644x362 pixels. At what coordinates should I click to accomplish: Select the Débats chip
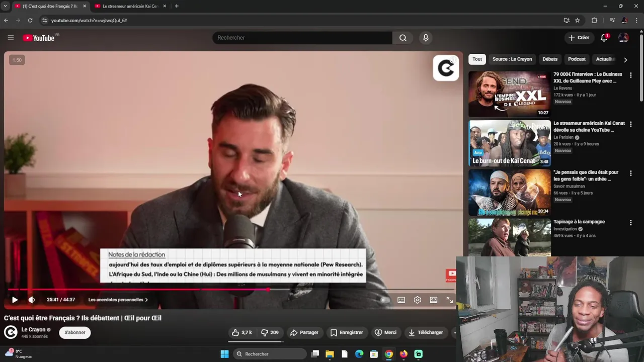(550, 59)
